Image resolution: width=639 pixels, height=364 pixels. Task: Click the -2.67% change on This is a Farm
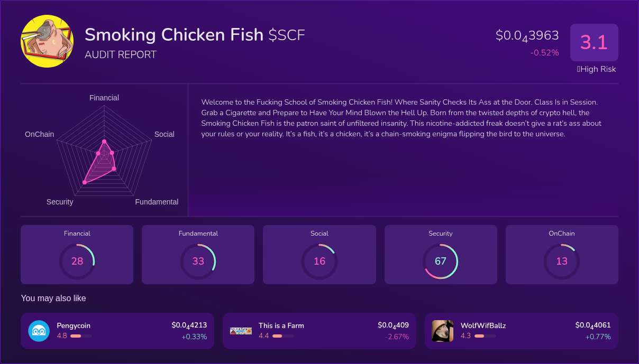[x=397, y=337]
